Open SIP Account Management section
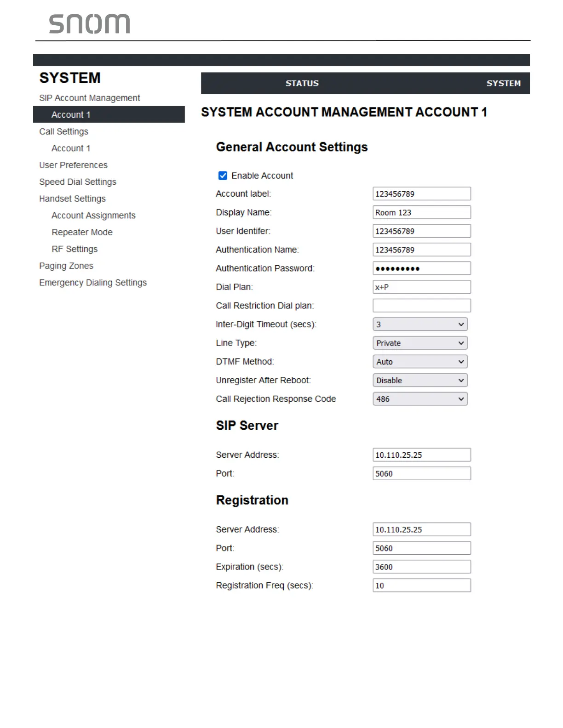Image resolution: width=563 pixels, height=728 pixels. (90, 98)
